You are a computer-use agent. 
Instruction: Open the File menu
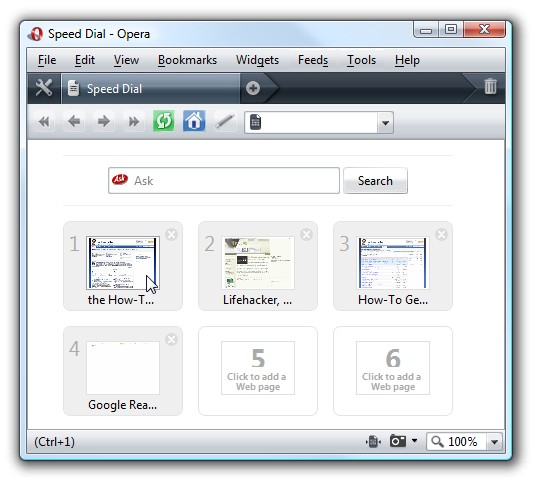(x=47, y=60)
